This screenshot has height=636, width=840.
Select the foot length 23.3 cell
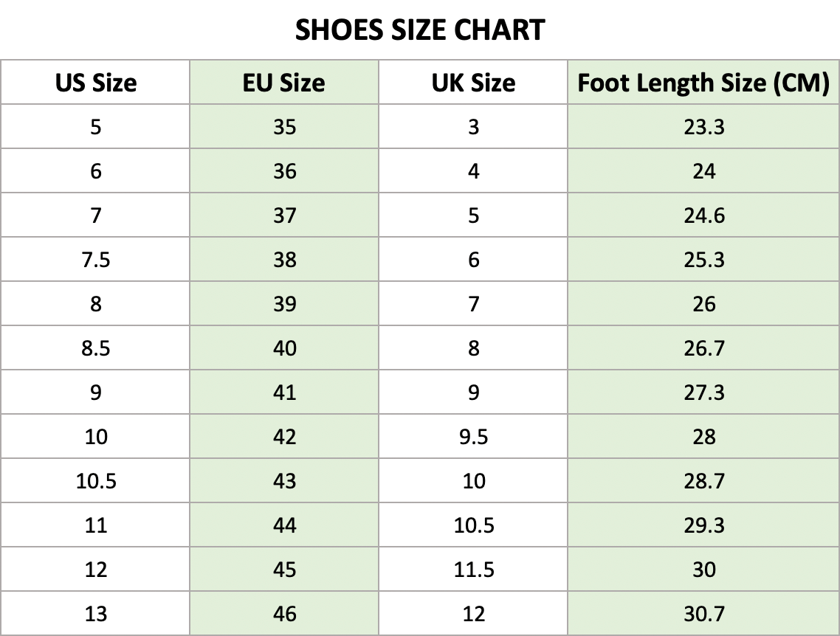tap(703, 127)
